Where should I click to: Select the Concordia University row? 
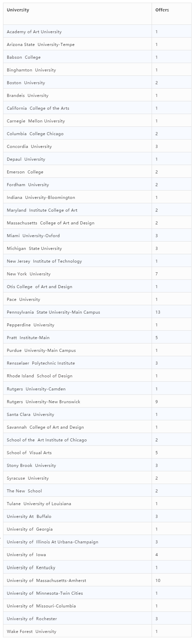tap(97, 146)
